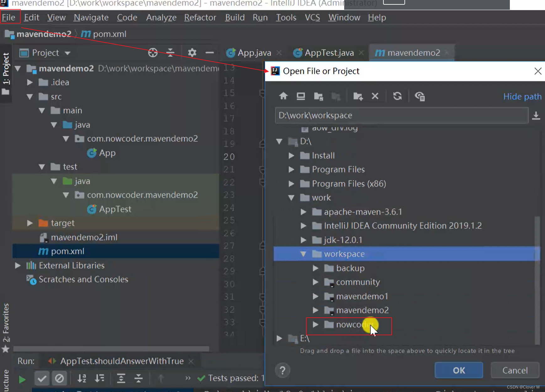545x392 pixels.
Task: Click Collapse All icon in Run toolbar
Action: pyautogui.click(x=139, y=379)
